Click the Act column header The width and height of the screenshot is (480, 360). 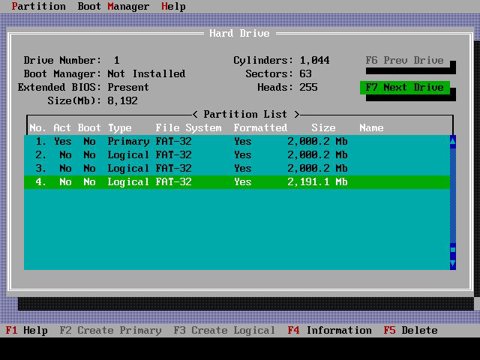pyautogui.click(x=62, y=128)
